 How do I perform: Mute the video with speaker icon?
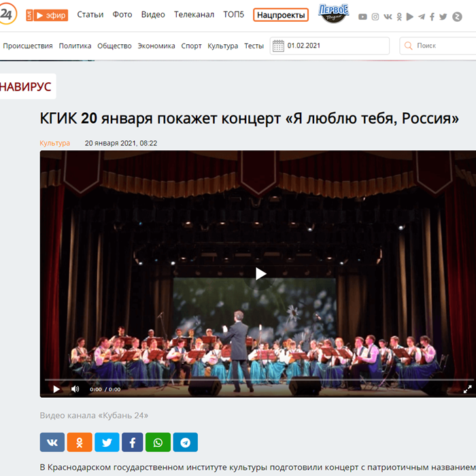point(75,389)
